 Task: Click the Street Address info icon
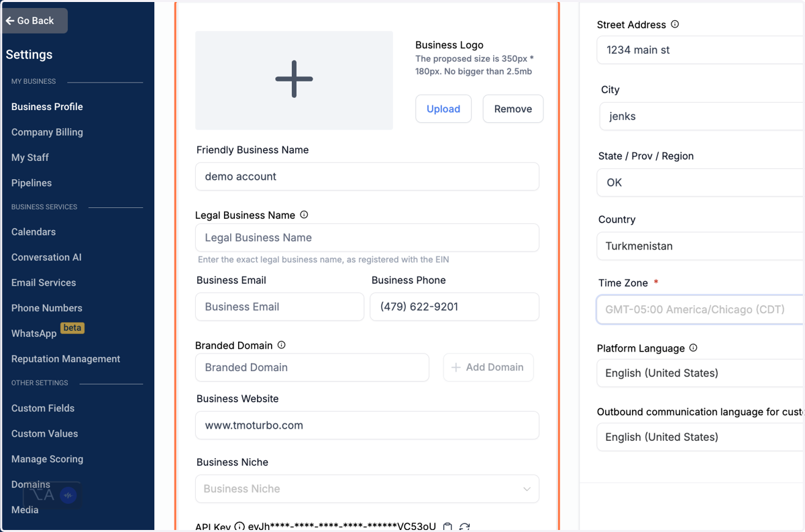point(675,24)
